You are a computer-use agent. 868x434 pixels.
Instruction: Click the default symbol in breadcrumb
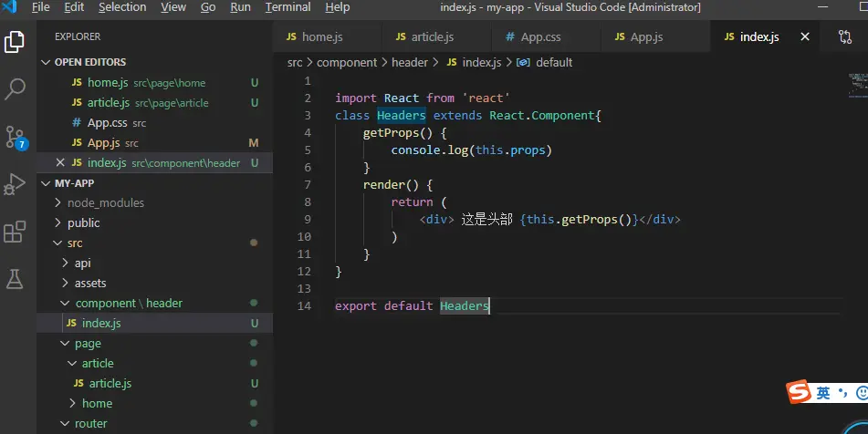554,63
